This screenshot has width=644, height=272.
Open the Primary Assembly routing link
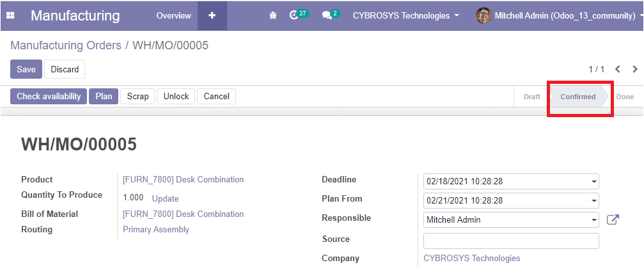pos(156,229)
